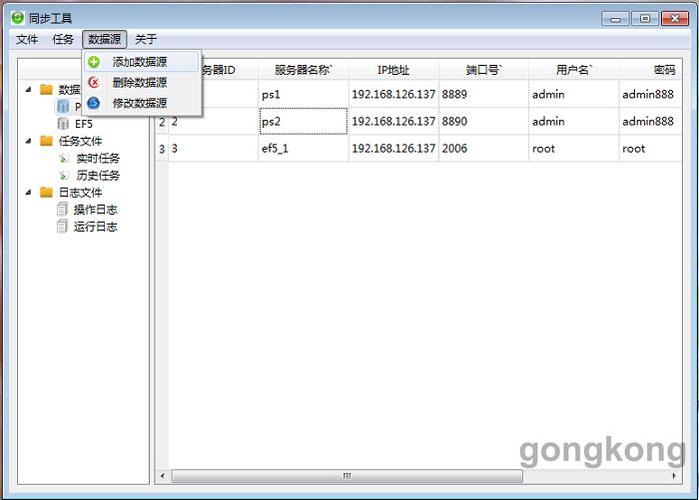The image size is (699, 500).
Task: Click the port cell 2006
Action: click(484, 148)
